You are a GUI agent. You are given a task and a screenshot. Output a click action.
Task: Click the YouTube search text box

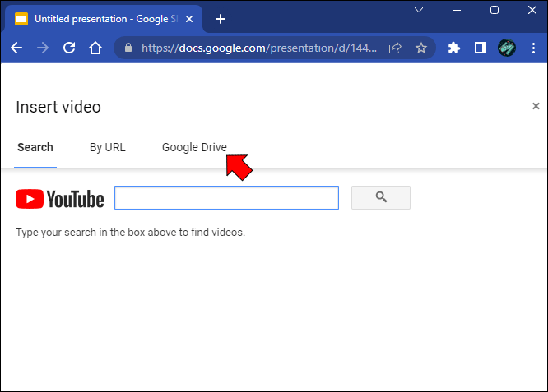pyautogui.click(x=226, y=197)
